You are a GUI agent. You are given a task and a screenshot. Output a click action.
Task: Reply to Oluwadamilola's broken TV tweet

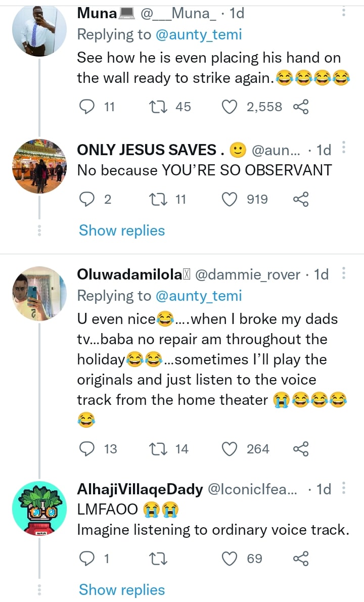(x=88, y=449)
